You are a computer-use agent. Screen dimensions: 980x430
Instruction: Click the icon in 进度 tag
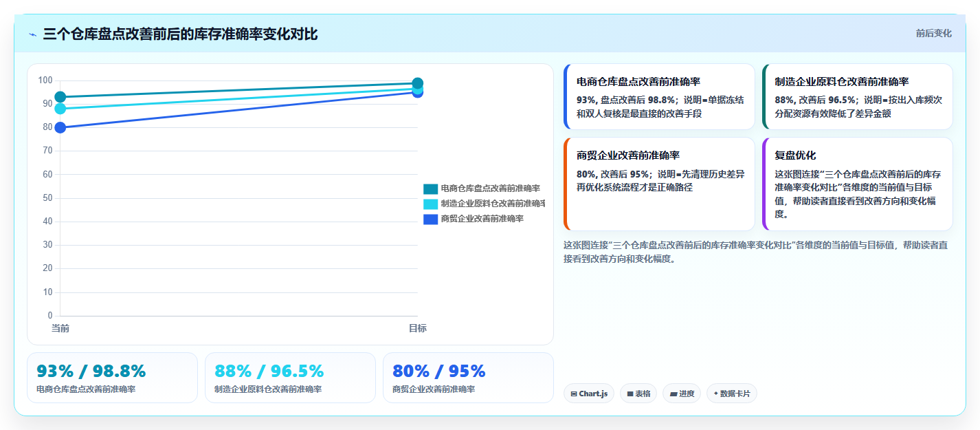[x=674, y=394]
